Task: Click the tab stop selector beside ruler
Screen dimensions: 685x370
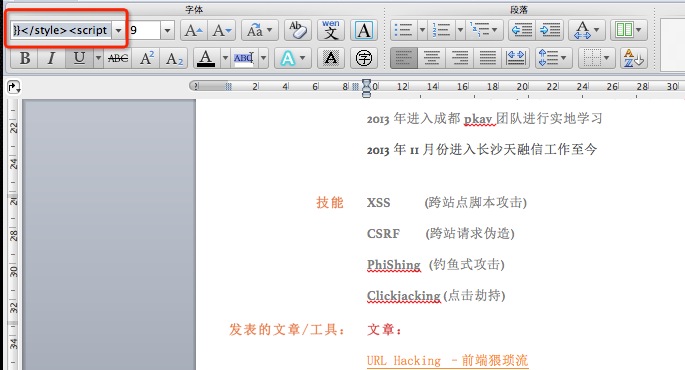Action: click(14, 87)
